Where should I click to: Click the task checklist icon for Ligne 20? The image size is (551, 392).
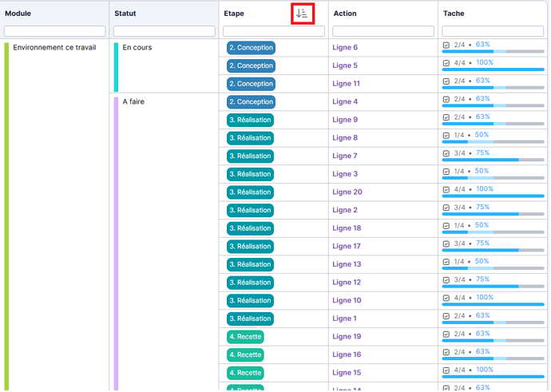point(446,190)
